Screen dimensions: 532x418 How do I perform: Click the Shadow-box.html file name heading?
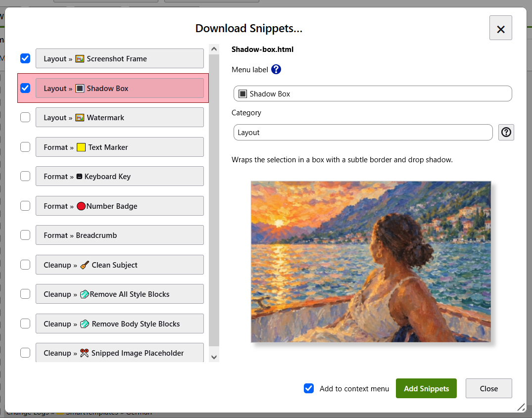(262, 49)
